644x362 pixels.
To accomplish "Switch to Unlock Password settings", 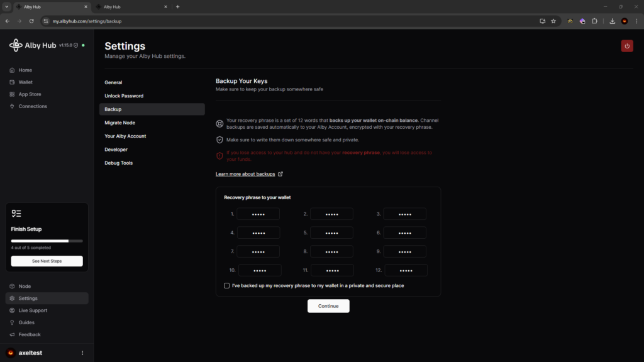I will [124, 96].
